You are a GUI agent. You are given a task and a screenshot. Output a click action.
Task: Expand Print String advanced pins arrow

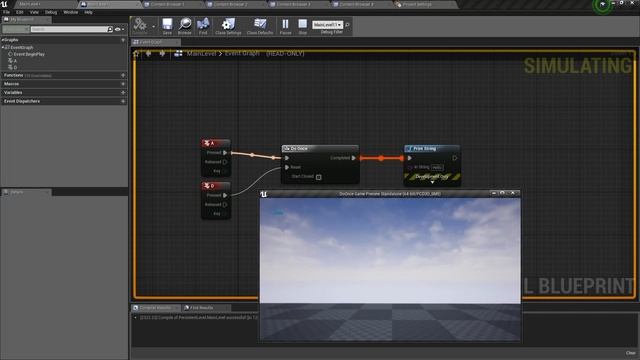(x=432, y=182)
